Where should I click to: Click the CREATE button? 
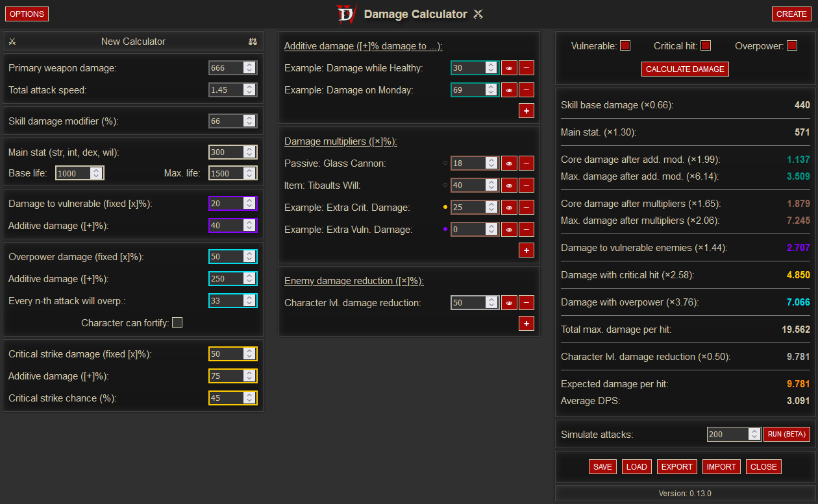[x=791, y=14]
